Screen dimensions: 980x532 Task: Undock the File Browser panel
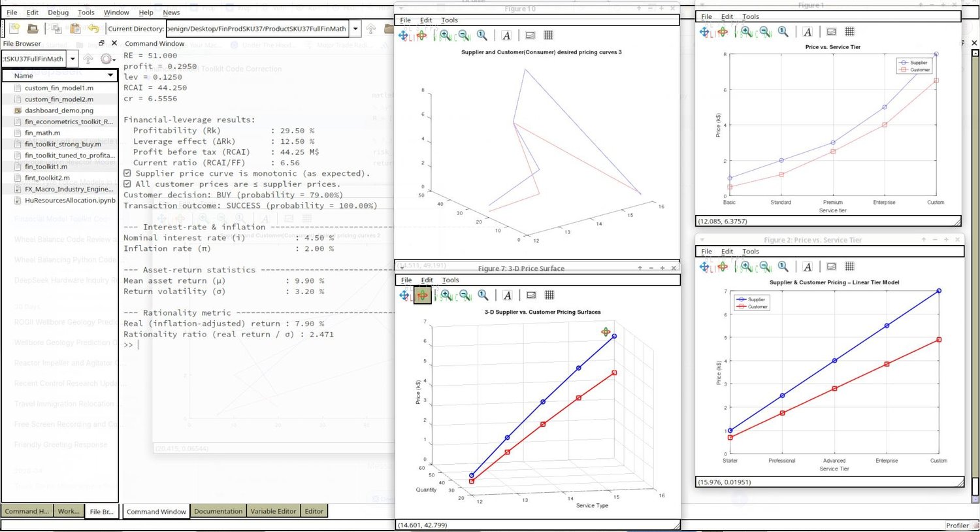101,43
